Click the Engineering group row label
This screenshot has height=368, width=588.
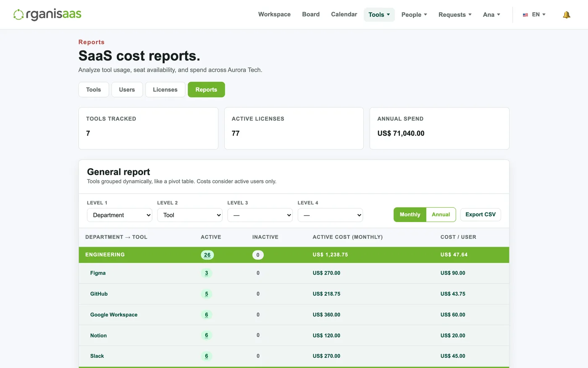(105, 255)
